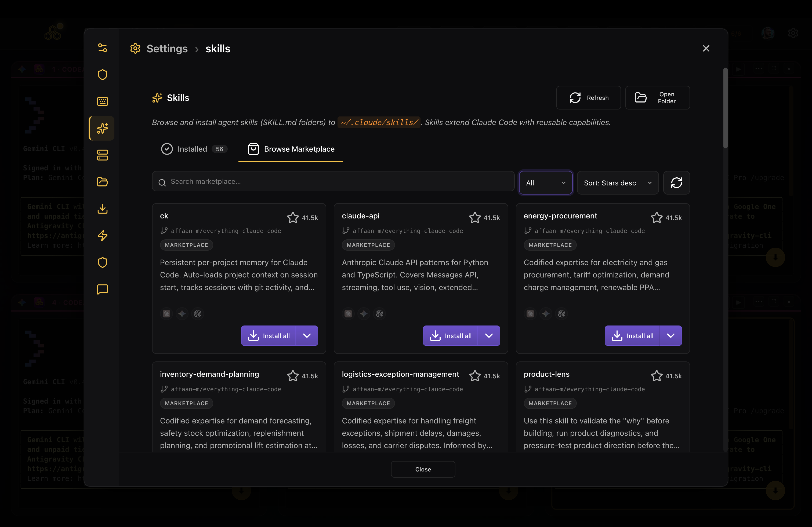Install all for energy-procurement skill
Viewport: 812px width, 527px height.
coord(632,336)
